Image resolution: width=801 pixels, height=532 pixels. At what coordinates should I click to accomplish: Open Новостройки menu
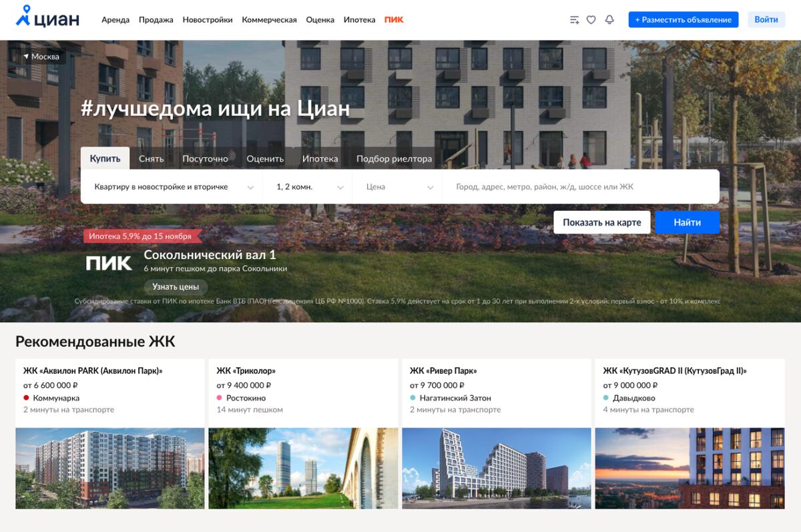click(x=208, y=20)
